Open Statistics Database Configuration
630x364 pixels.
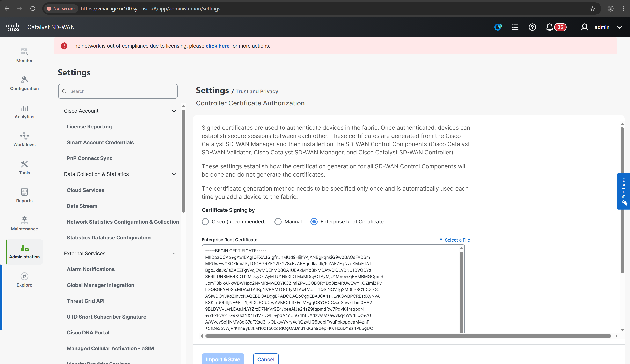[109, 238]
